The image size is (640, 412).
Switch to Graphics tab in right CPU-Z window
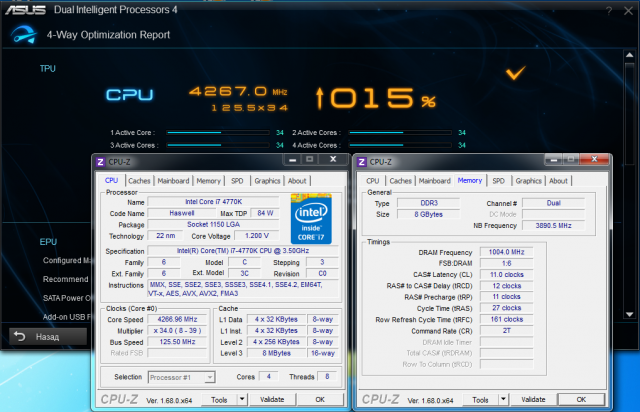click(529, 181)
